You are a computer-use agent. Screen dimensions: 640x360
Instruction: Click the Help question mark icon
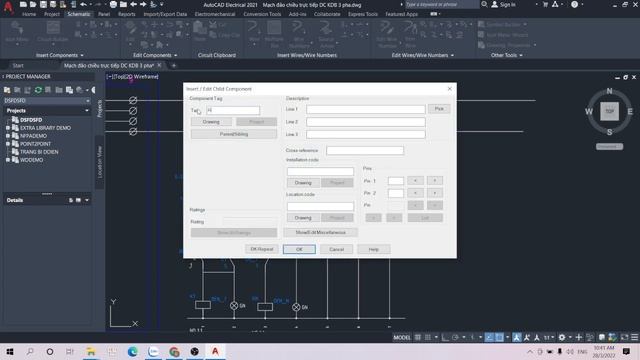pyautogui.click(x=574, y=4)
